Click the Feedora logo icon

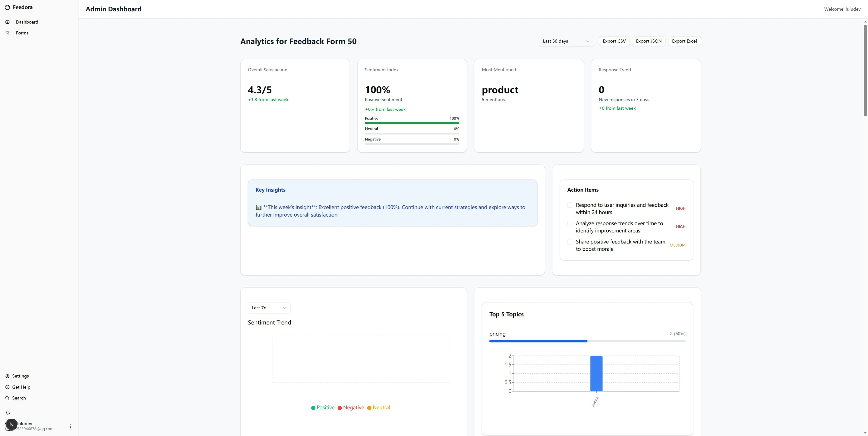click(7, 7)
